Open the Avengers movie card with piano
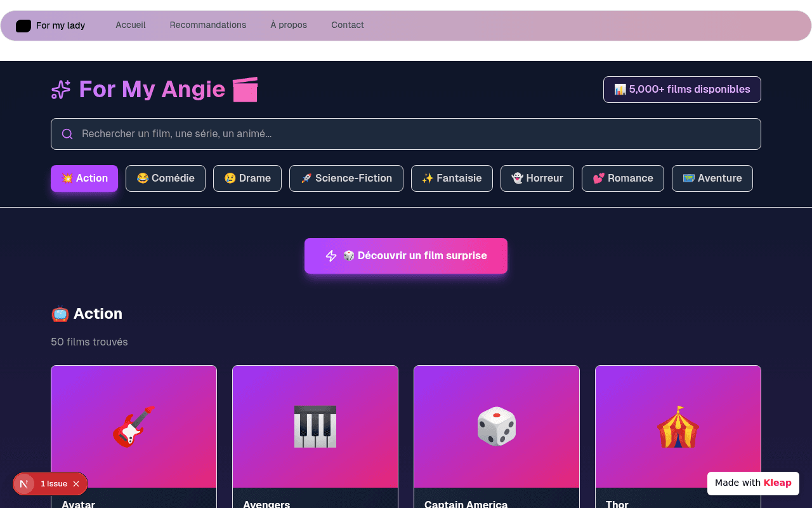The height and width of the screenshot is (508, 812). click(x=315, y=437)
